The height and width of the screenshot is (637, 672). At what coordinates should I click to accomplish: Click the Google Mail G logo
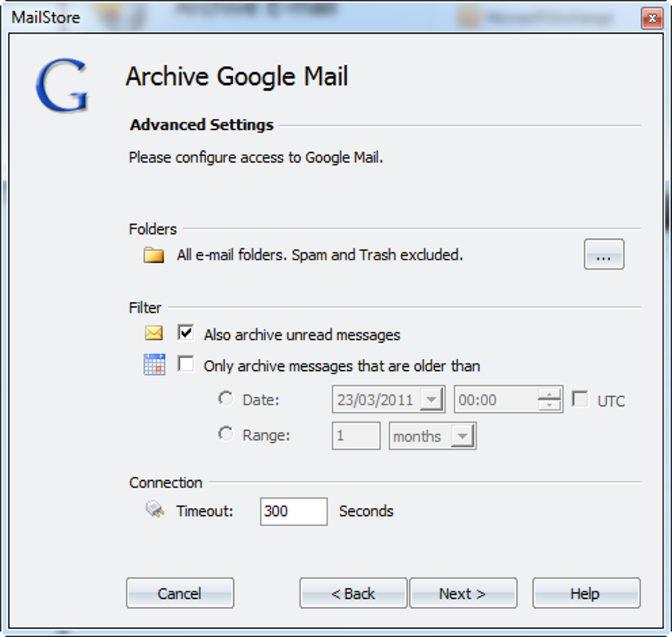click(x=62, y=85)
